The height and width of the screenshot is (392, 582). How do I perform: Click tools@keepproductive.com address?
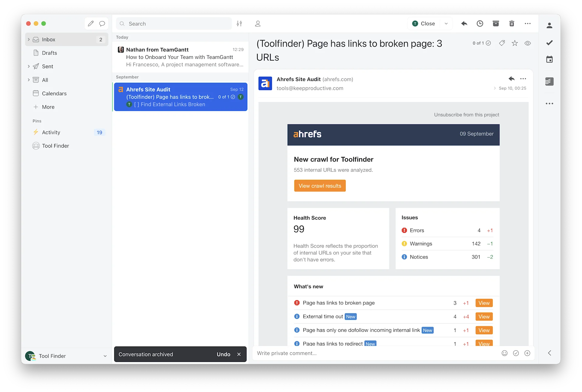(x=310, y=88)
